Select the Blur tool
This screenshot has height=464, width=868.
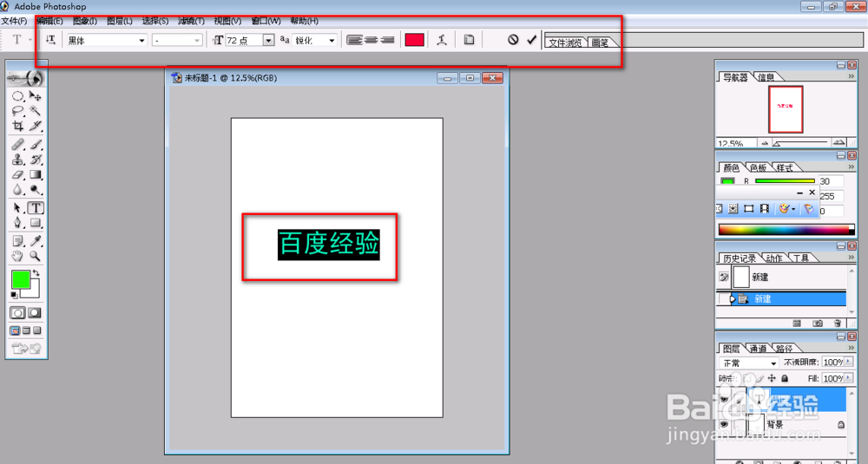pos(17,190)
